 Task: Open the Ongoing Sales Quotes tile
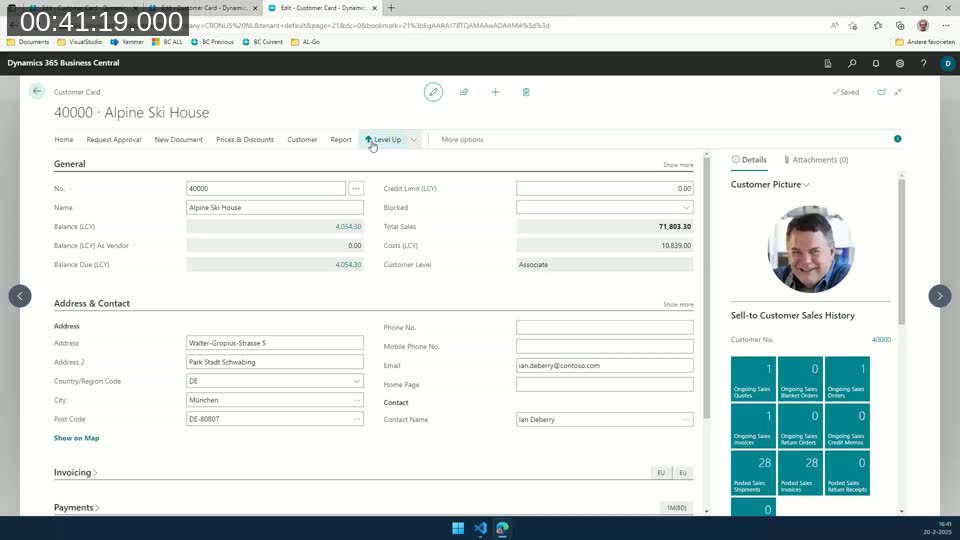click(753, 379)
